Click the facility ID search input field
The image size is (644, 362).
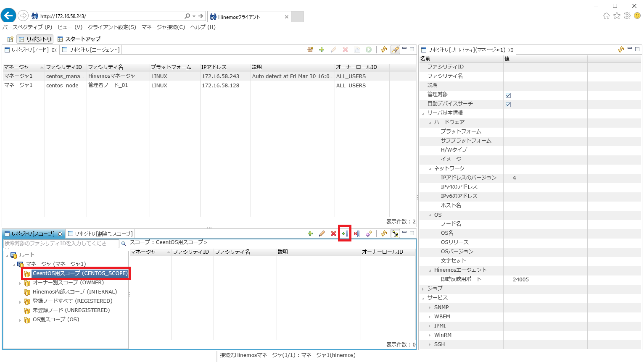pos(61,244)
